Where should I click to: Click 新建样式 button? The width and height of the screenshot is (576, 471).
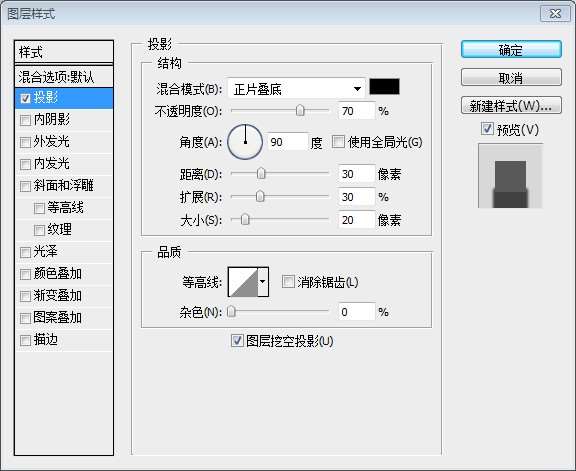pyautogui.click(x=511, y=106)
